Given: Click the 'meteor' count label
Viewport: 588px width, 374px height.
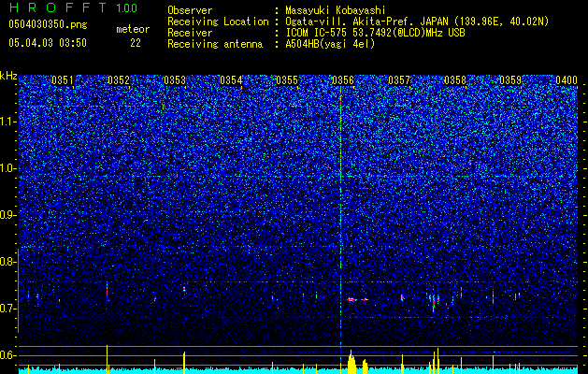Looking at the screenshot, I should point(133,29).
